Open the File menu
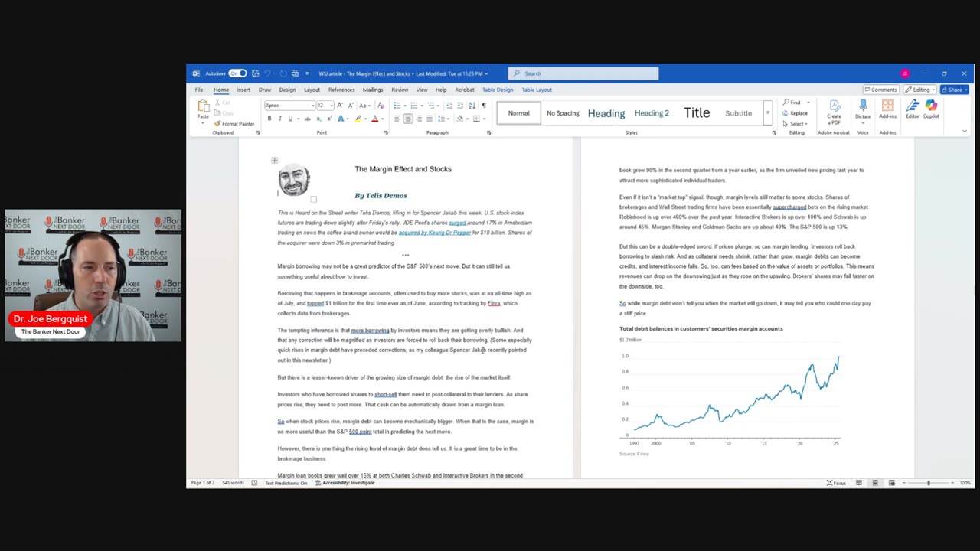 tap(198, 90)
